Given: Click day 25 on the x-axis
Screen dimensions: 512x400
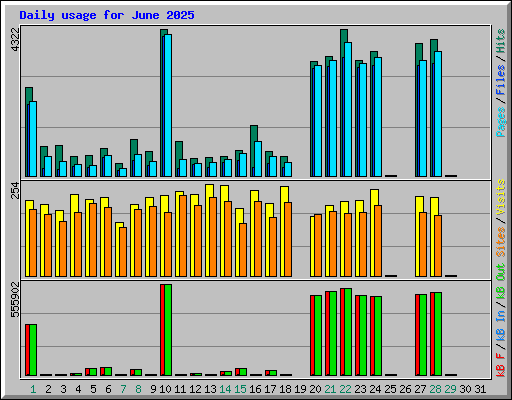Looking at the screenshot, I should [x=390, y=389].
